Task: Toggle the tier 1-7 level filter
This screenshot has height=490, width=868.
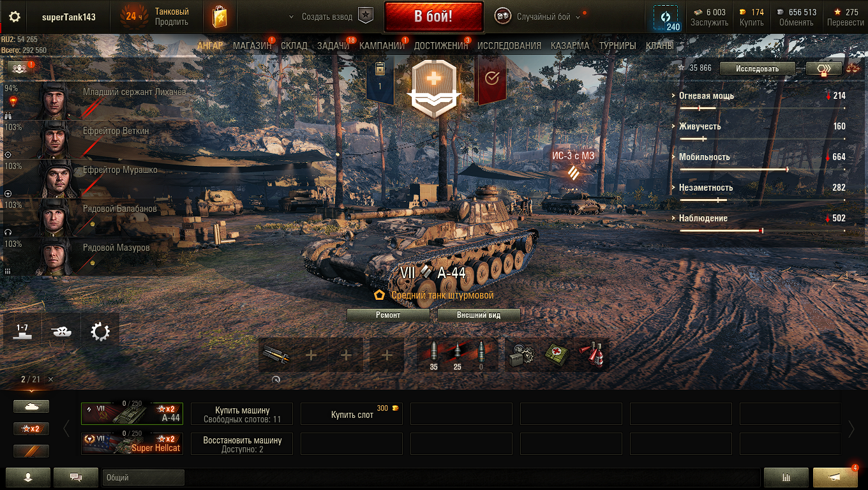Action: 22,330
